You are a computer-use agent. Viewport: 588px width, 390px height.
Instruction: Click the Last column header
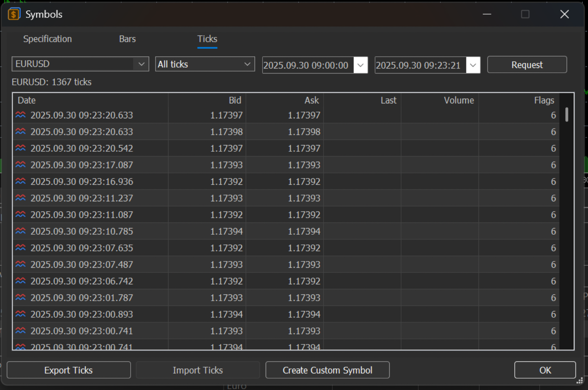[362, 100]
